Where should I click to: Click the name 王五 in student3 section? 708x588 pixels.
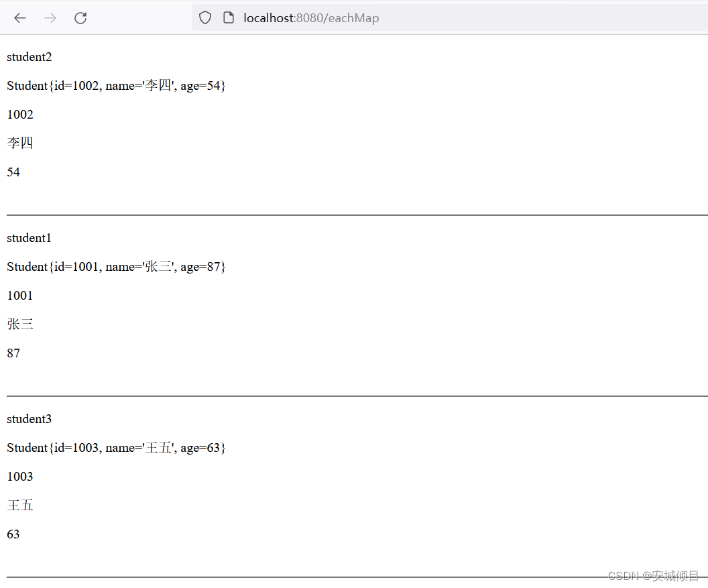pyautogui.click(x=20, y=505)
